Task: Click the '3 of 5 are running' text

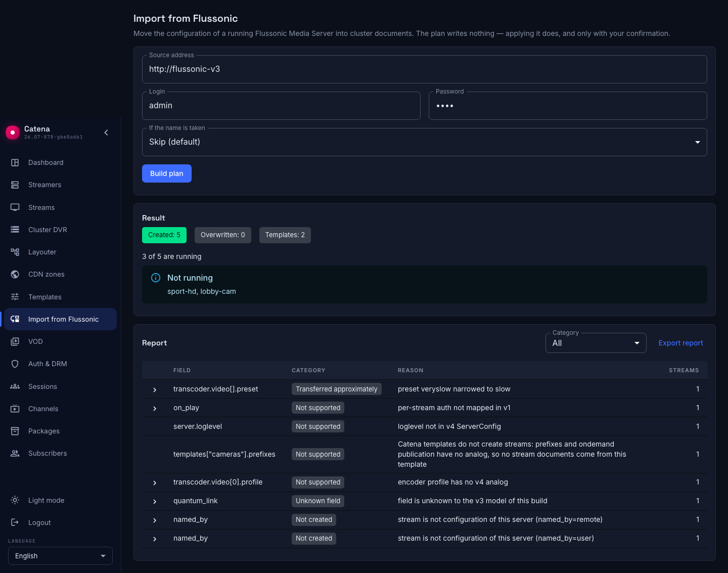Action: (172, 256)
